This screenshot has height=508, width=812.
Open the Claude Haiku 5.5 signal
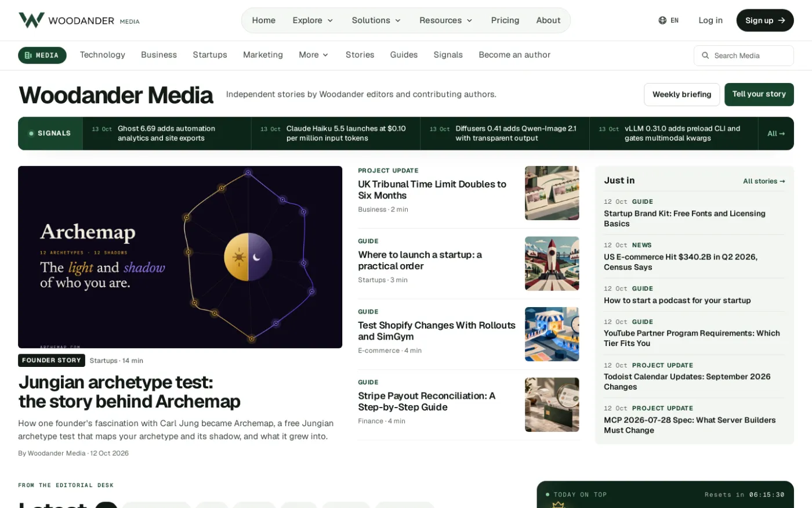pyautogui.click(x=335, y=134)
